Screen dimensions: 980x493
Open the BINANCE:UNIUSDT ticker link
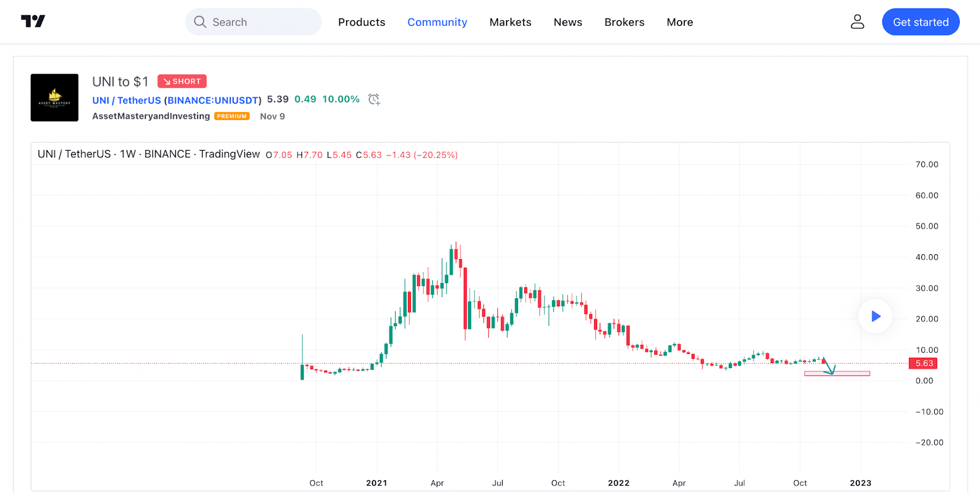213,100
